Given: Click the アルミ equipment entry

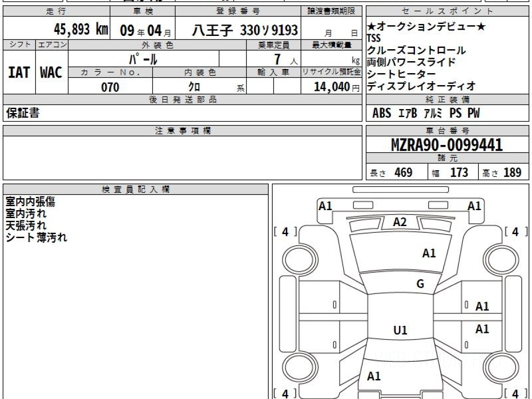Looking at the screenshot, I should [433, 113].
